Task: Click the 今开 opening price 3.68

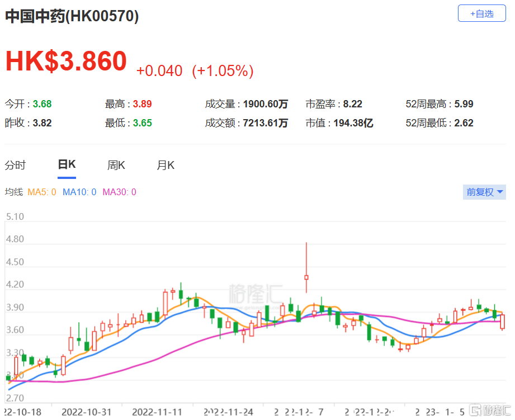Action: point(42,104)
